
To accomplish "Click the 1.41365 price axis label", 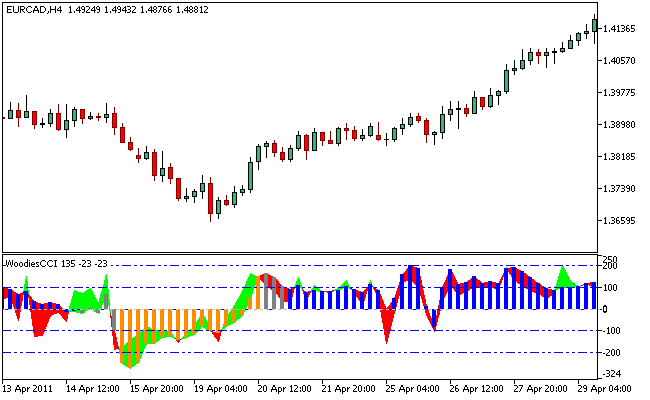I will click(x=618, y=29).
